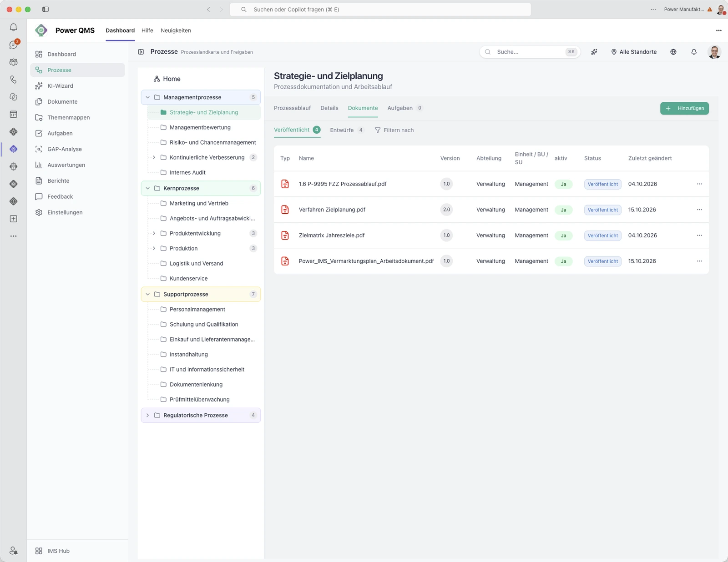Collapse the Supportprozesse folder
The width and height of the screenshot is (728, 562).
[147, 294]
